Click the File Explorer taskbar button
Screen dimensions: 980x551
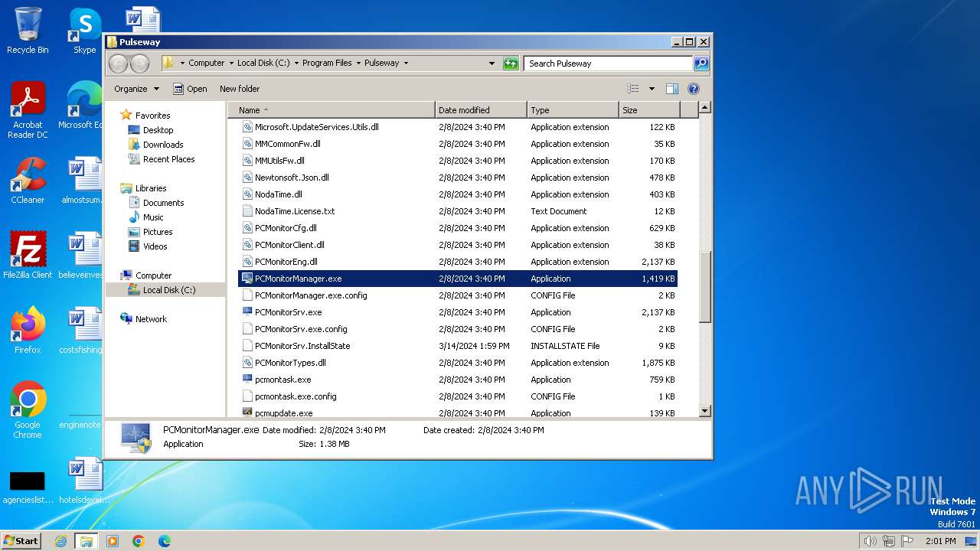tap(87, 541)
